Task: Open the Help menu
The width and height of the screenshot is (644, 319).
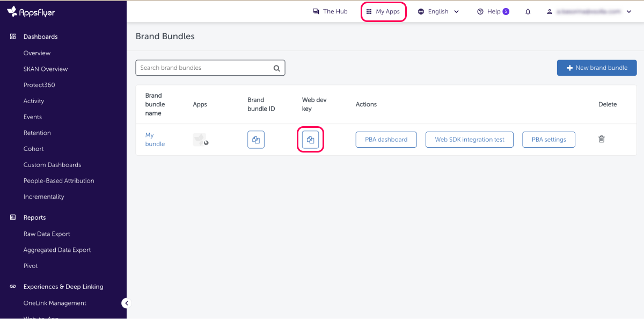Action: 493,12
